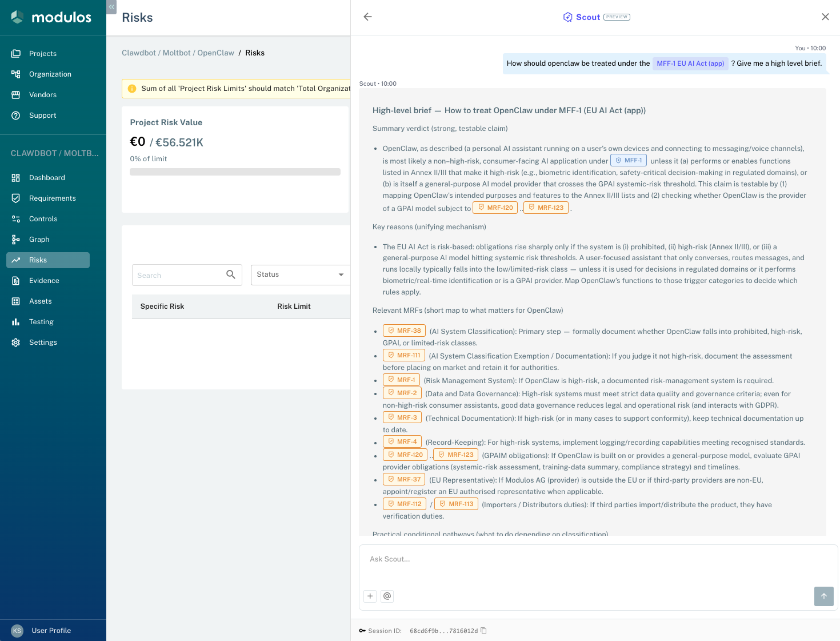The width and height of the screenshot is (840, 641).
Task: Collapse the left sidebar with chevron icon
Action: tap(111, 7)
